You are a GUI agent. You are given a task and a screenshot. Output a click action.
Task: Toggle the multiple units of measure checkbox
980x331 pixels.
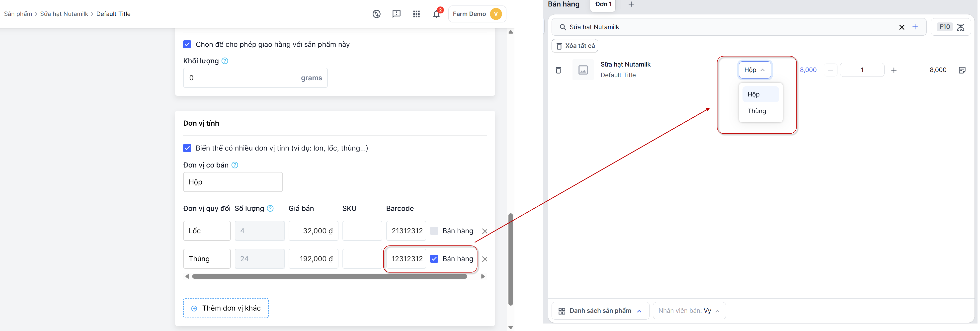click(187, 148)
